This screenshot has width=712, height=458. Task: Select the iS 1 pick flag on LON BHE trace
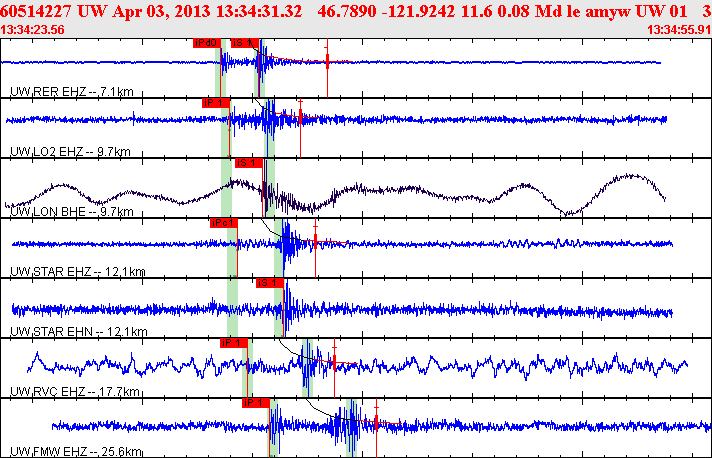248,163
